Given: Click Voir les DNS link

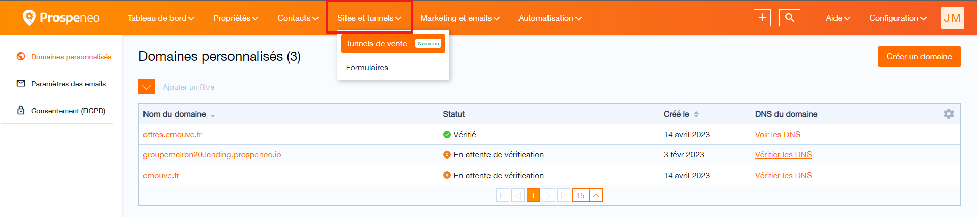Looking at the screenshot, I should [777, 135].
